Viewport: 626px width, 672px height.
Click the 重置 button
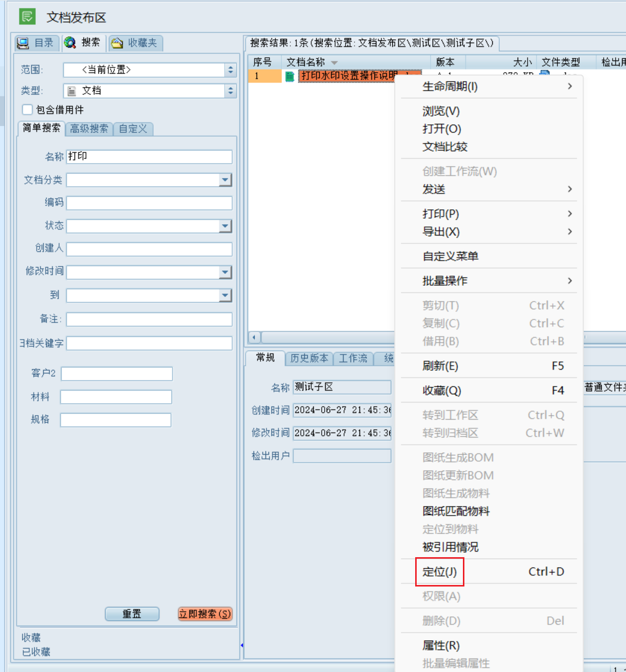pos(132,614)
